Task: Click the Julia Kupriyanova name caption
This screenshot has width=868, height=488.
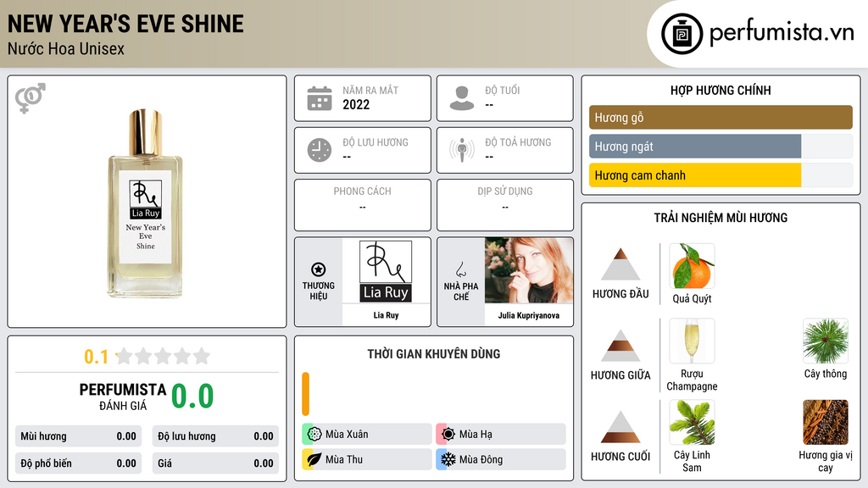Action: click(x=529, y=315)
